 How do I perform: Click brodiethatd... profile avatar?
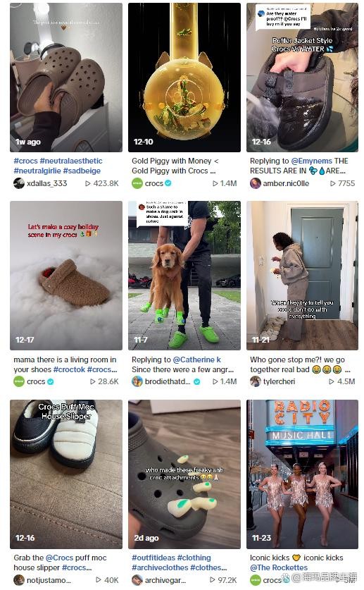pos(137,381)
